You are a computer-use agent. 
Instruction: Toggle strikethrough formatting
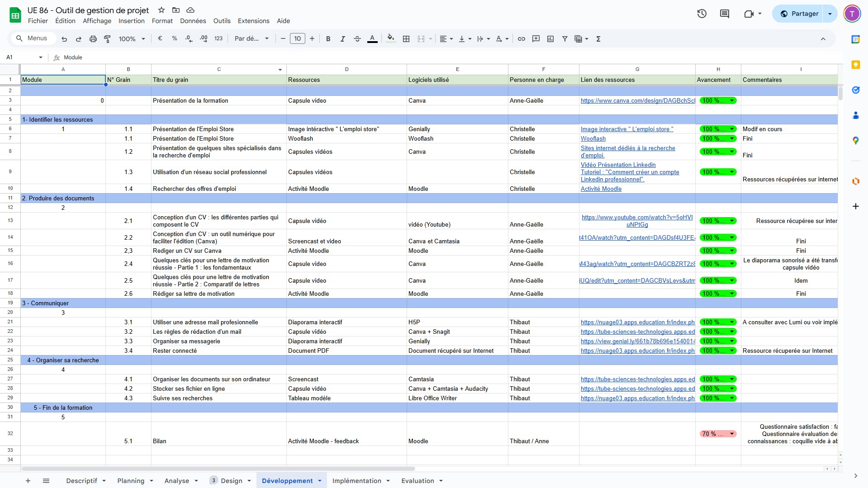pos(357,39)
